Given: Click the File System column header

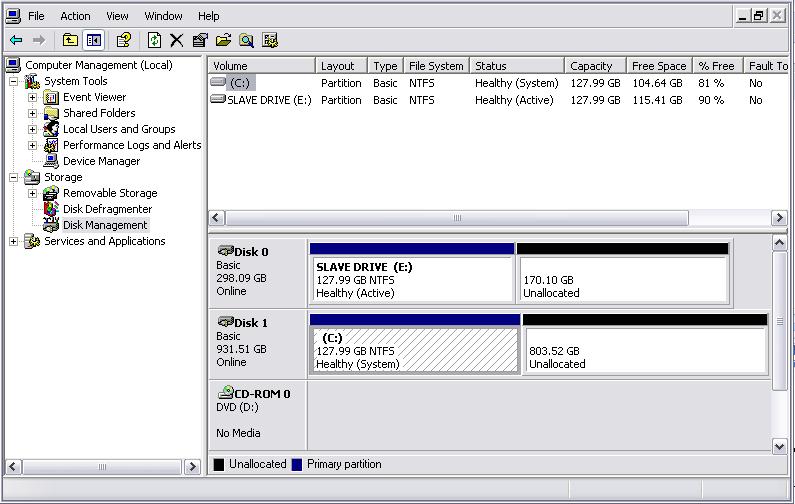Looking at the screenshot, I should tap(436, 66).
